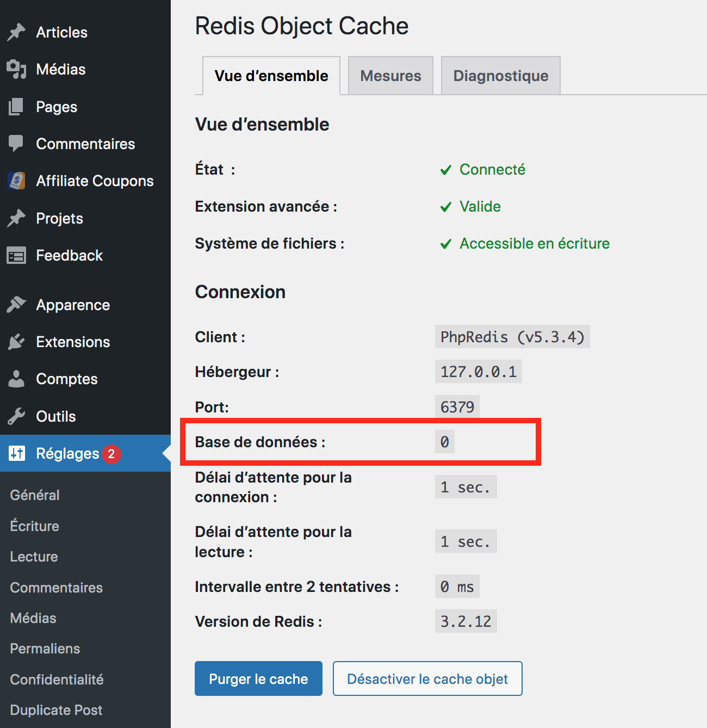The image size is (707, 728).
Task: Open the Réglages menu item
Action: click(x=67, y=453)
